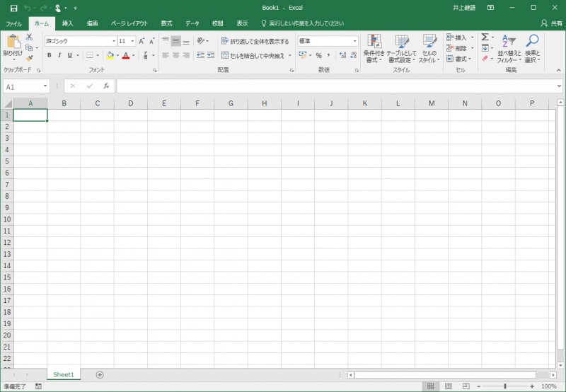
Task: Open テーブルとして書式設定 format as table
Action: 401,49
